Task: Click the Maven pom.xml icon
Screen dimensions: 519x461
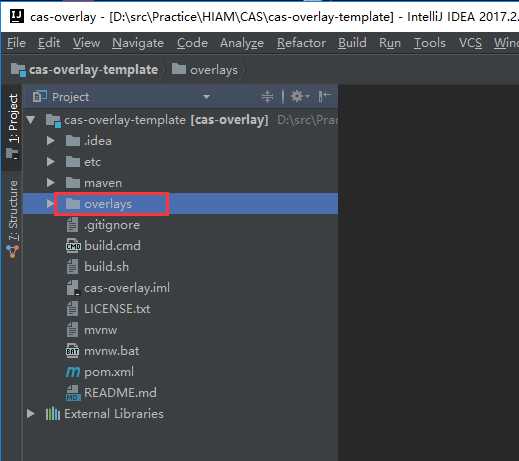Action: [x=73, y=372]
